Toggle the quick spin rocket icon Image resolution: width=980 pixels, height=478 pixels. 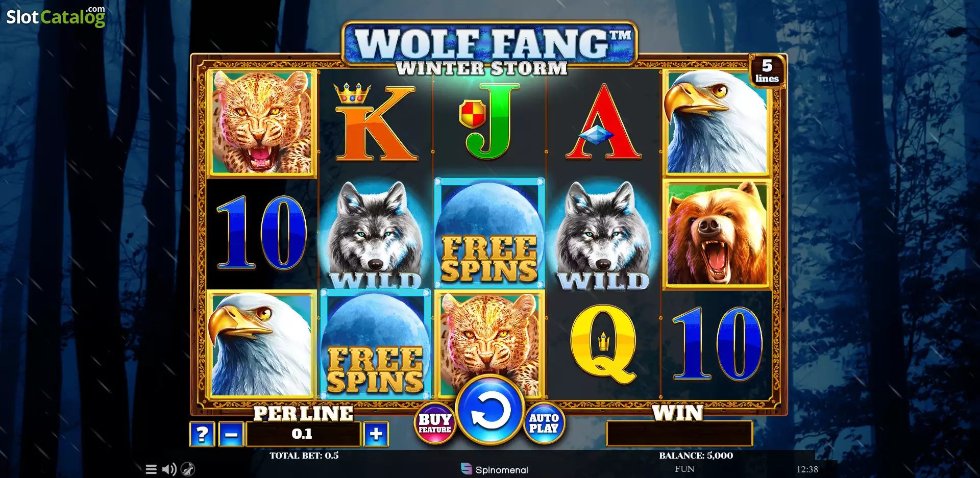[x=188, y=469]
